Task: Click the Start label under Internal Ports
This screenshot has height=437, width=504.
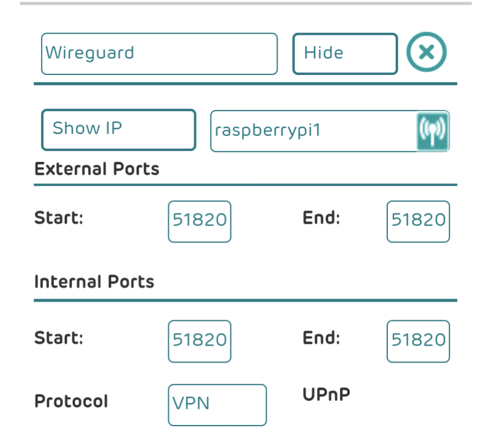Action: point(59,337)
